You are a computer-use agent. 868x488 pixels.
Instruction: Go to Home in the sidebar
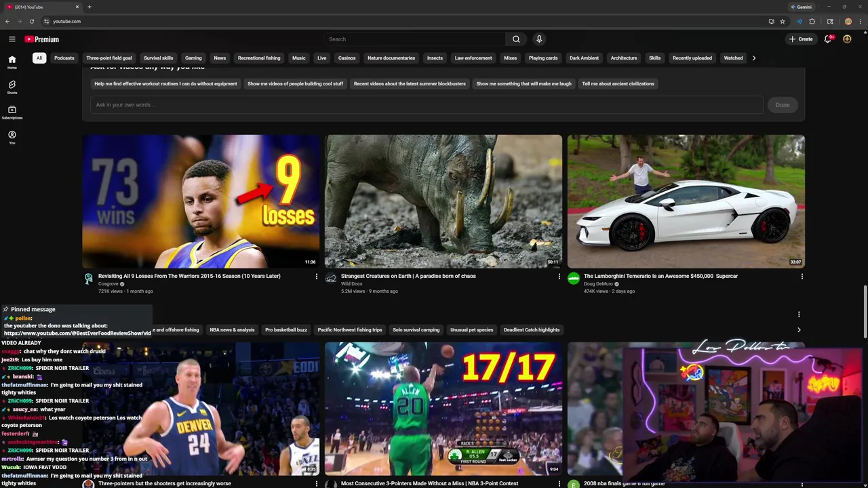[12, 62]
